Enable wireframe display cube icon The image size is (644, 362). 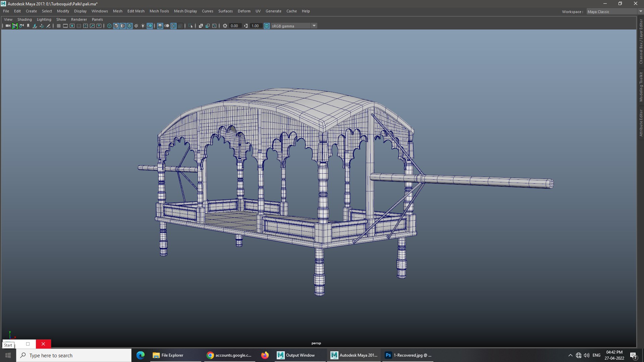pyautogui.click(x=109, y=26)
